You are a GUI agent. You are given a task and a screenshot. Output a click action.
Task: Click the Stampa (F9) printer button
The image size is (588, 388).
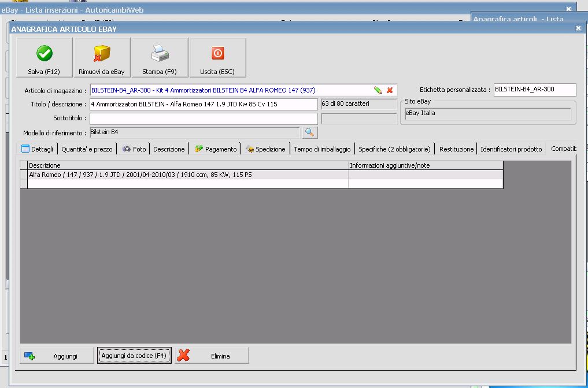160,57
